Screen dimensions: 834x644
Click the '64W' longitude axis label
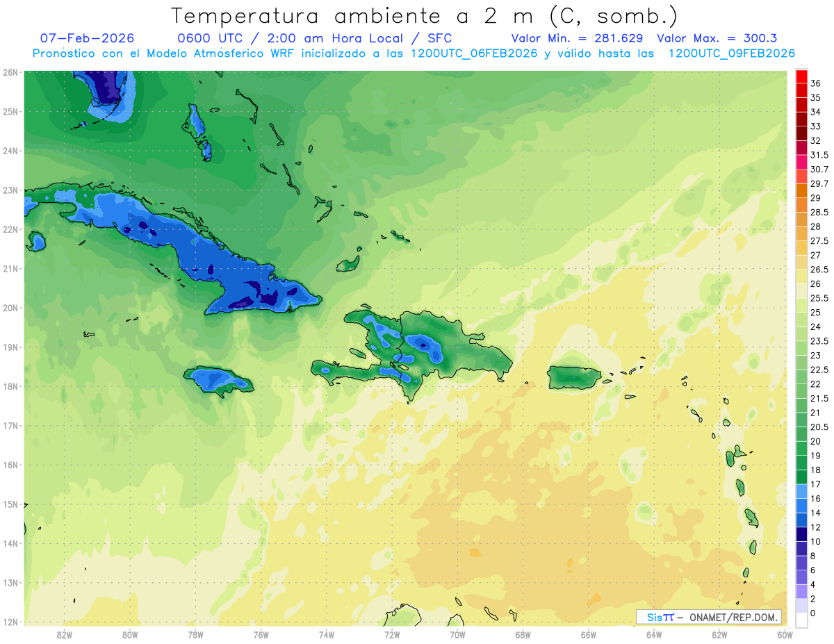(654, 634)
